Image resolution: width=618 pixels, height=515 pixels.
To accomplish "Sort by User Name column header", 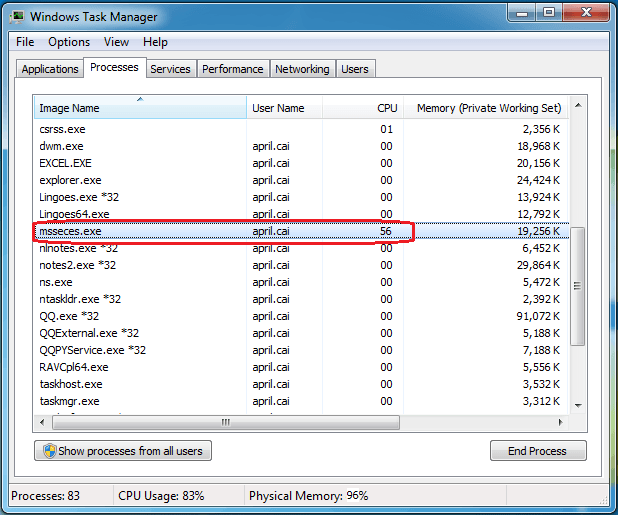I will (285, 108).
